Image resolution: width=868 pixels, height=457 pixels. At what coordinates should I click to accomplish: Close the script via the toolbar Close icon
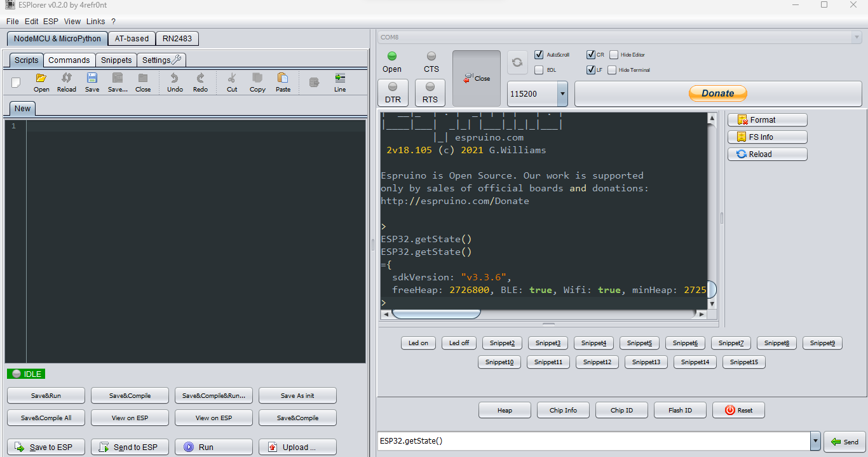click(x=143, y=82)
